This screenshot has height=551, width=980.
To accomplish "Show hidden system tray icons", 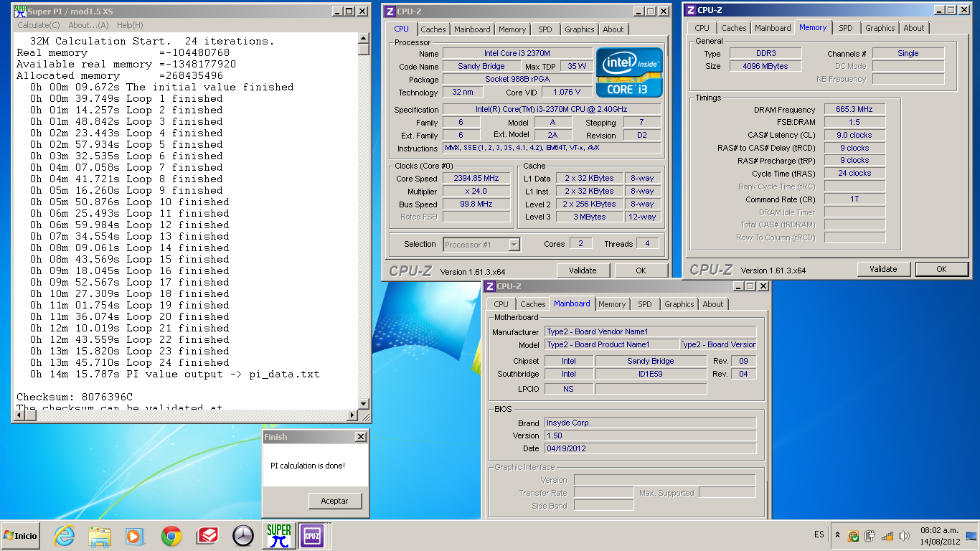I will click(837, 535).
